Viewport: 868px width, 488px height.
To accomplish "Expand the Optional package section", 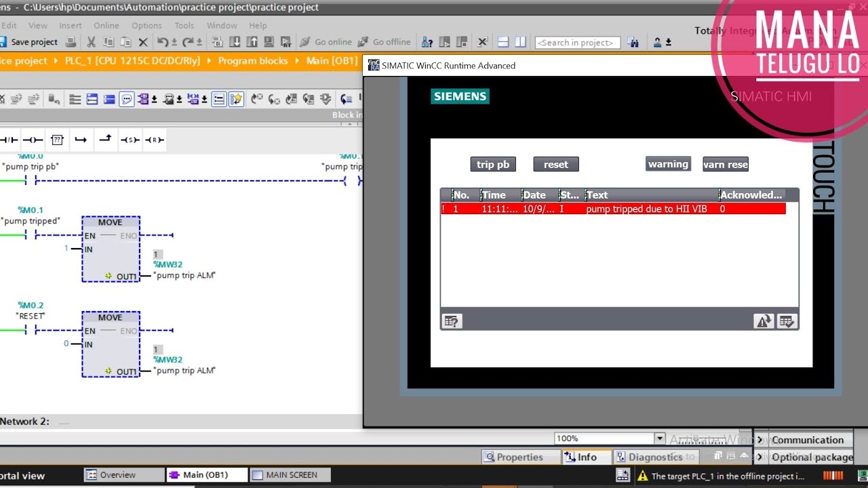I will [804, 457].
